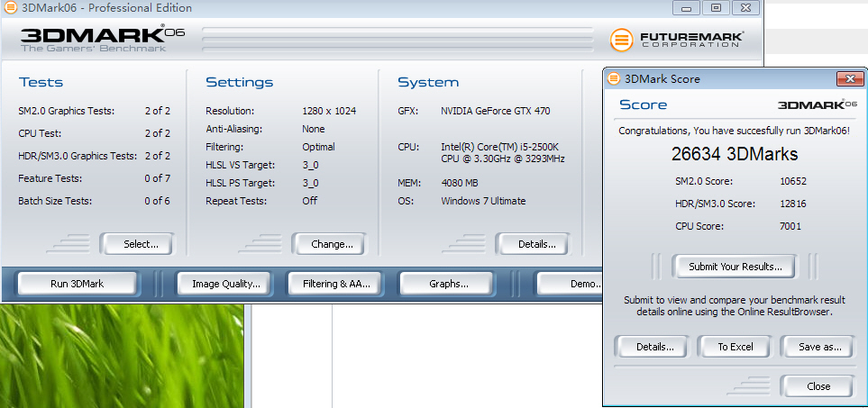Click the green grass wallpaper thumbnail
This screenshot has height=408, width=868.
point(122,356)
